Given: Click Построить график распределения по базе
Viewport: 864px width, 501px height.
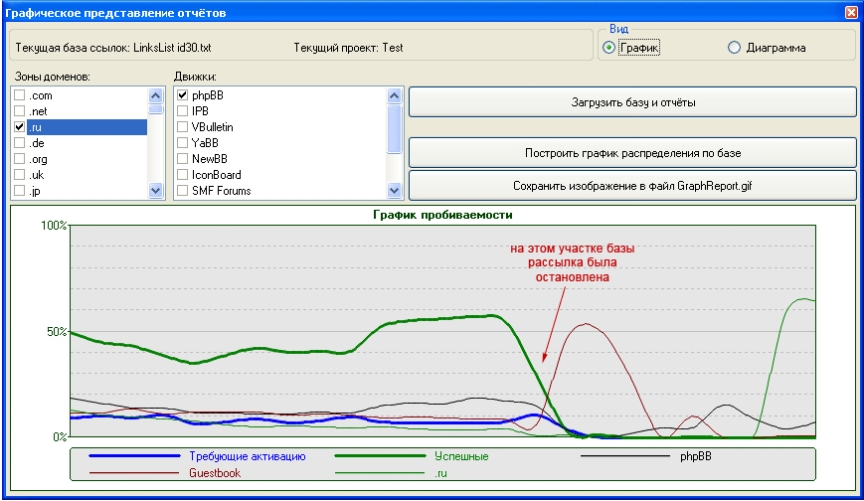Looking at the screenshot, I should click(633, 153).
